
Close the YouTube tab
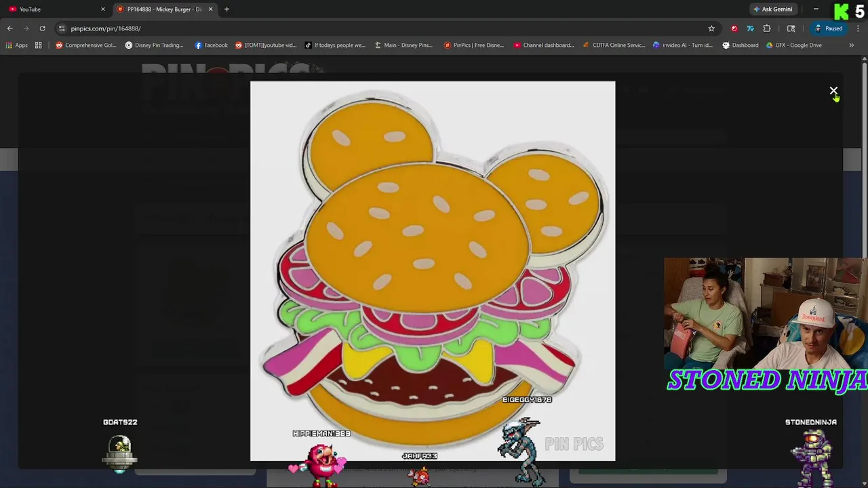[103, 9]
